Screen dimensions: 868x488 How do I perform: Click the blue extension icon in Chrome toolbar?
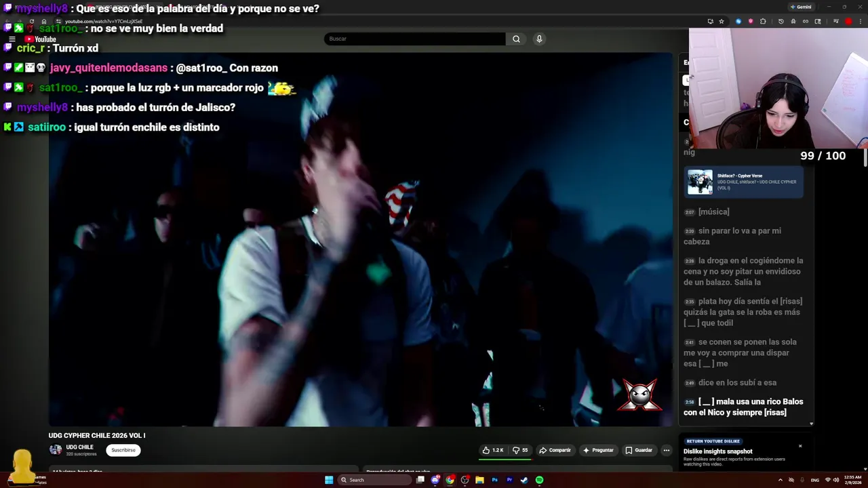(738, 21)
